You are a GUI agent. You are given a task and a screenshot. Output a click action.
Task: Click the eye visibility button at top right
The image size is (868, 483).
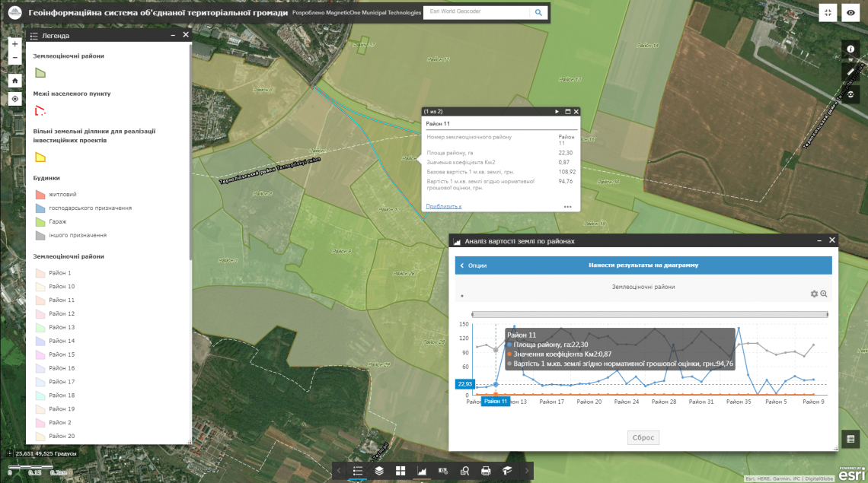[850, 13]
